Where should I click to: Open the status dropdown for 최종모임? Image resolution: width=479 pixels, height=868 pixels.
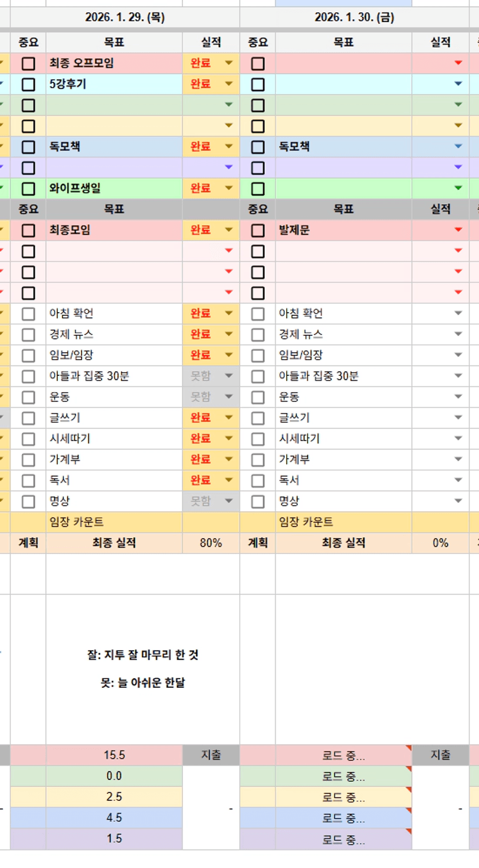click(229, 230)
